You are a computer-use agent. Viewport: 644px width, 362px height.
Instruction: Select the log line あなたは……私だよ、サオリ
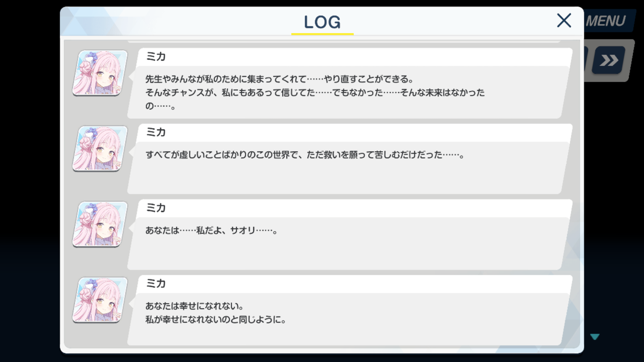(211, 231)
